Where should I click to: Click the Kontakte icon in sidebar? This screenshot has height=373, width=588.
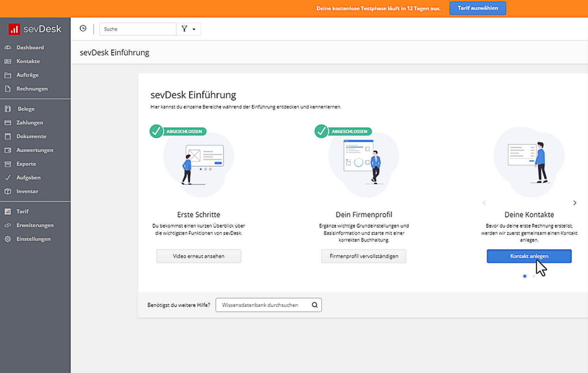click(x=8, y=61)
